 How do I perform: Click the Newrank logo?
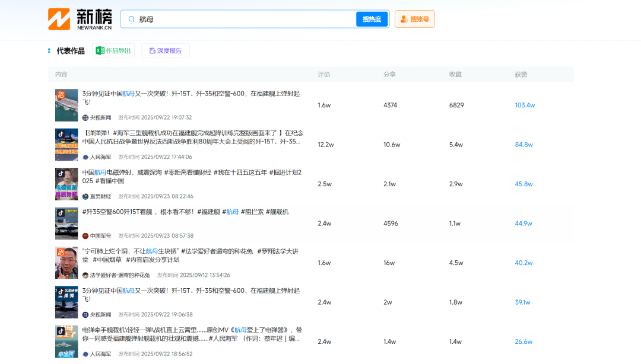(80, 19)
